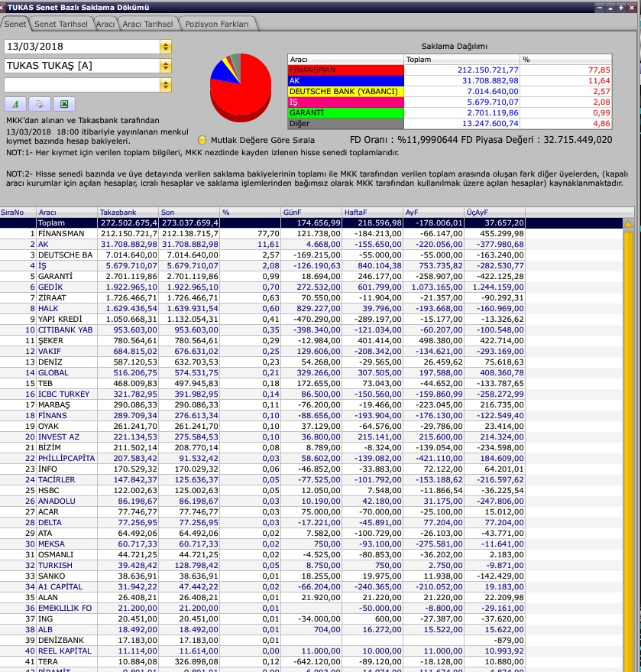The height and width of the screenshot is (672, 641).
Task: Click the 13/03/2018 date field
Action: (82, 47)
